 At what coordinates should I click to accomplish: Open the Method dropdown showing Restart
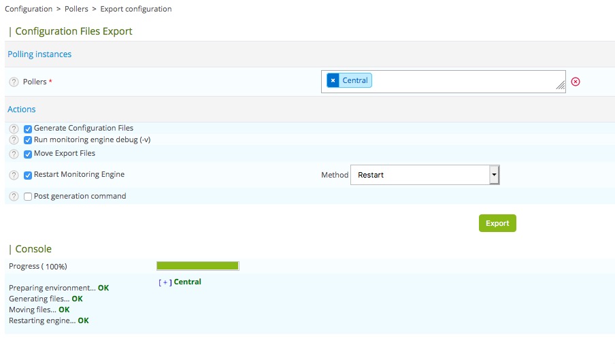(x=425, y=175)
